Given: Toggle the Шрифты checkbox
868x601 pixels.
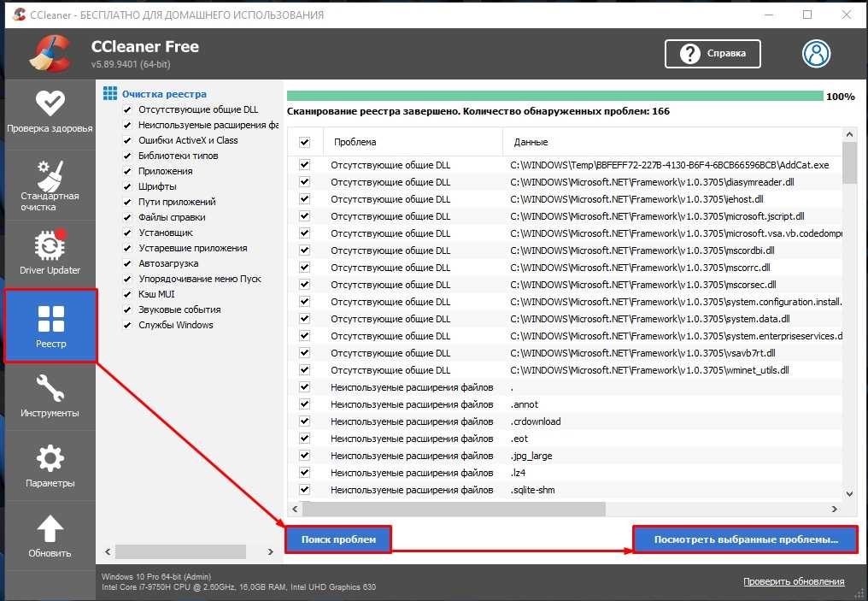Looking at the screenshot, I should 127,186.
